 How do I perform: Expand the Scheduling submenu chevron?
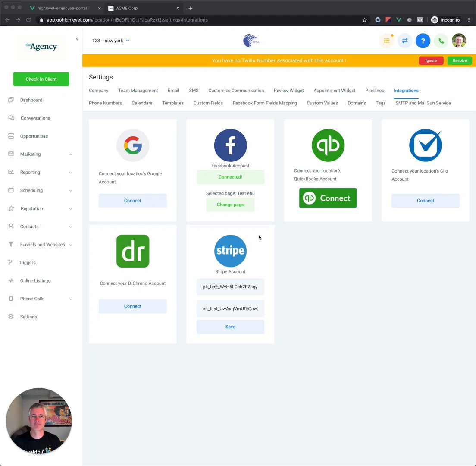(71, 190)
